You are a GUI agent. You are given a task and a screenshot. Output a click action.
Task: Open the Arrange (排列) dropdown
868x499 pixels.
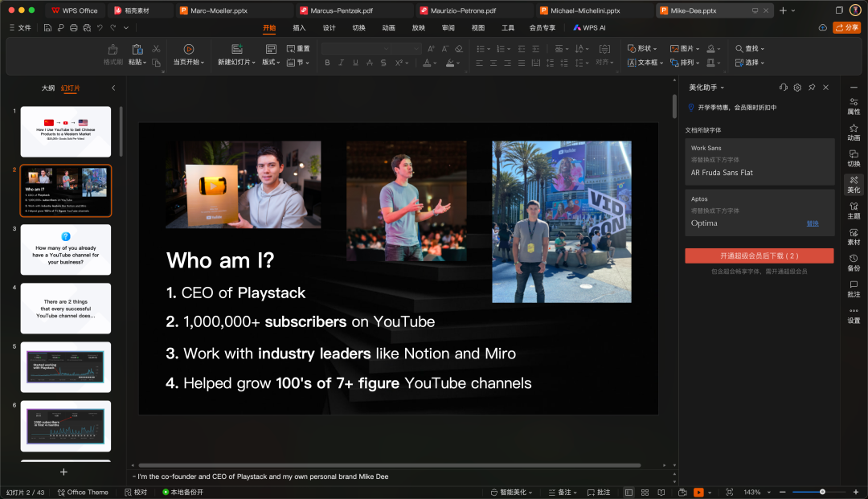685,63
